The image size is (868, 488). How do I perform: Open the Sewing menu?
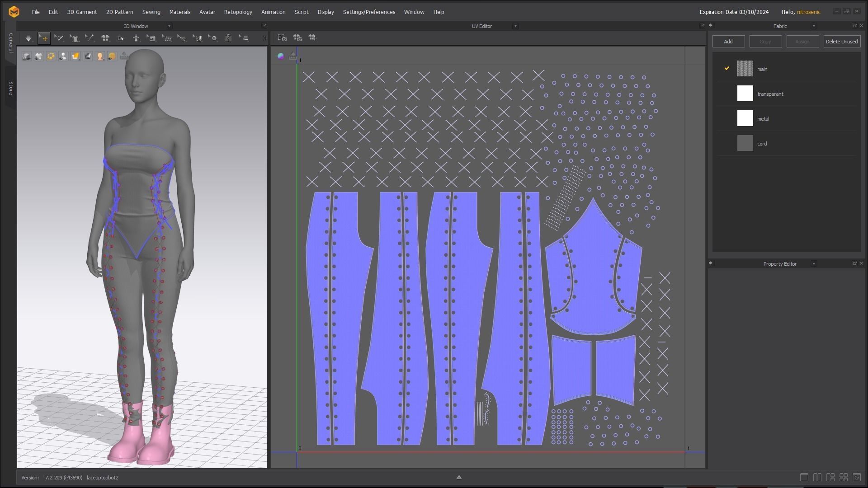click(151, 12)
